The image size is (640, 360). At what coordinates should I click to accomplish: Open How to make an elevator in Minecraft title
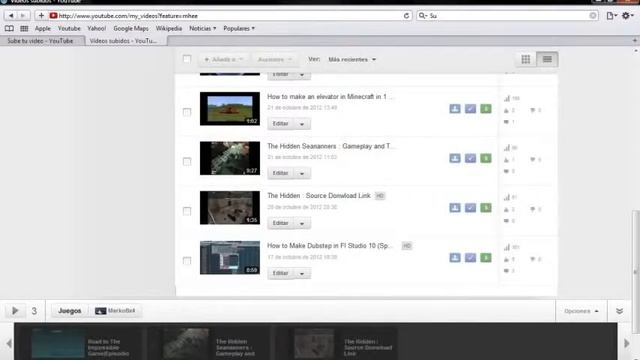(330, 97)
